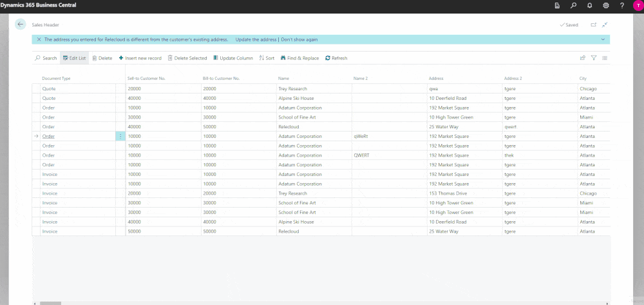Open the Help question mark

click(621, 6)
